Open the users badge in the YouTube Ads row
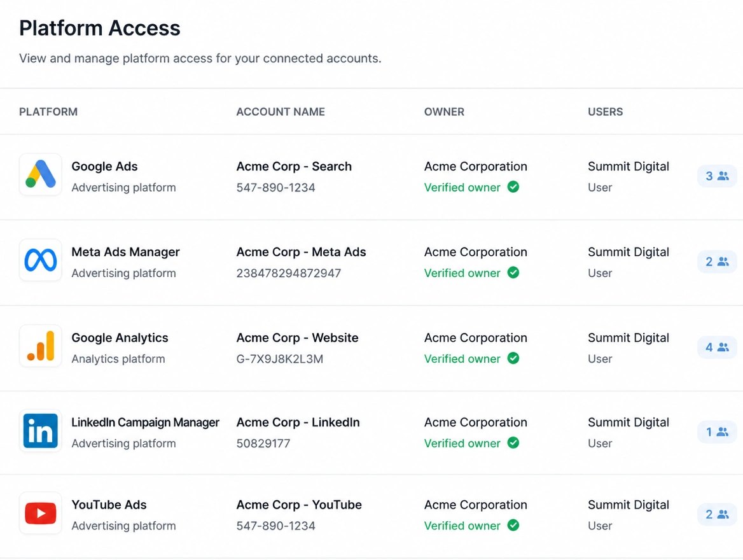The width and height of the screenshot is (743, 560). [717, 514]
